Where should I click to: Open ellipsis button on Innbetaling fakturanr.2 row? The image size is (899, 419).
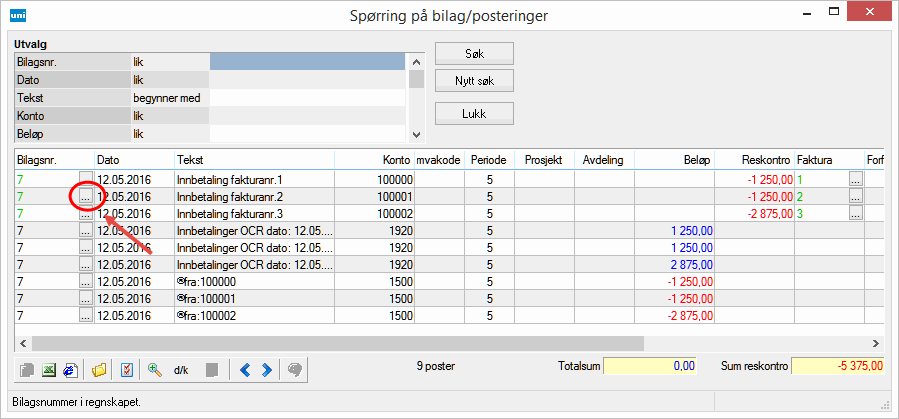pyautogui.click(x=85, y=197)
